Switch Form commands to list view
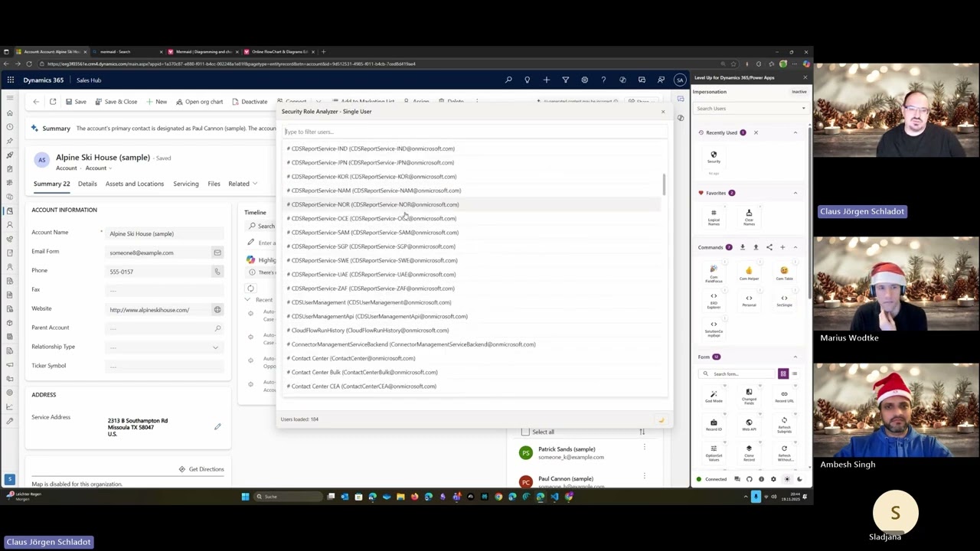The image size is (980, 551). [795, 373]
